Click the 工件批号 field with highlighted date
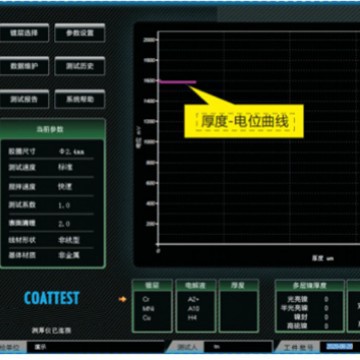Screen dimensions: 360x360 click(340, 347)
